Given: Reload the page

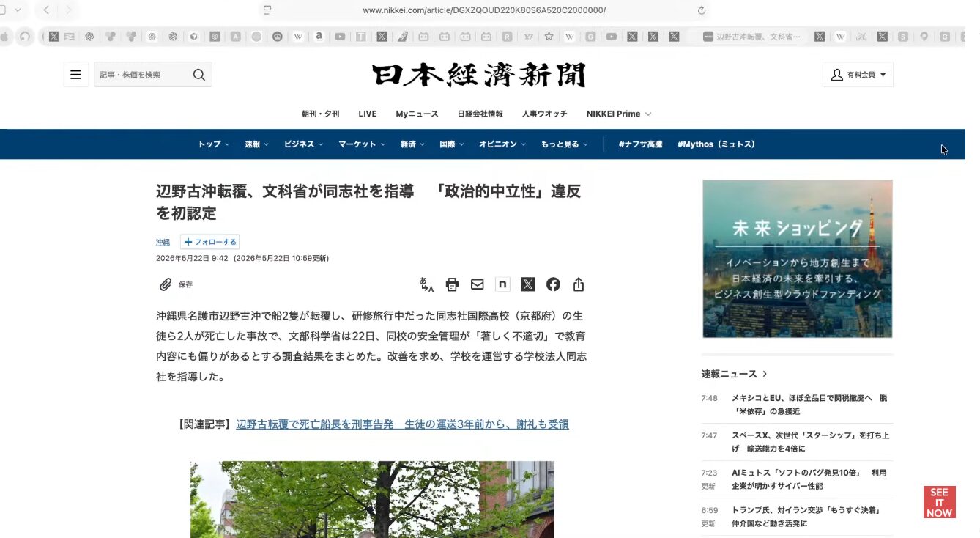Looking at the screenshot, I should (x=702, y=10).
